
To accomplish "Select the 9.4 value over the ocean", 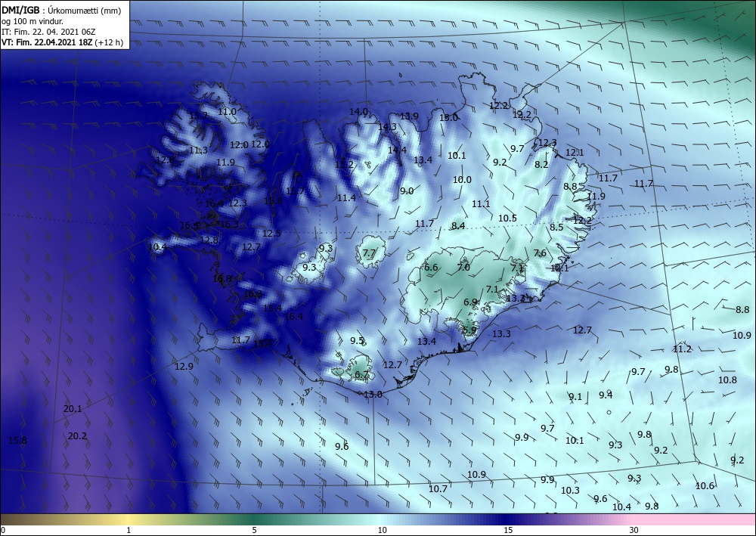I will [x=606, y=395].
